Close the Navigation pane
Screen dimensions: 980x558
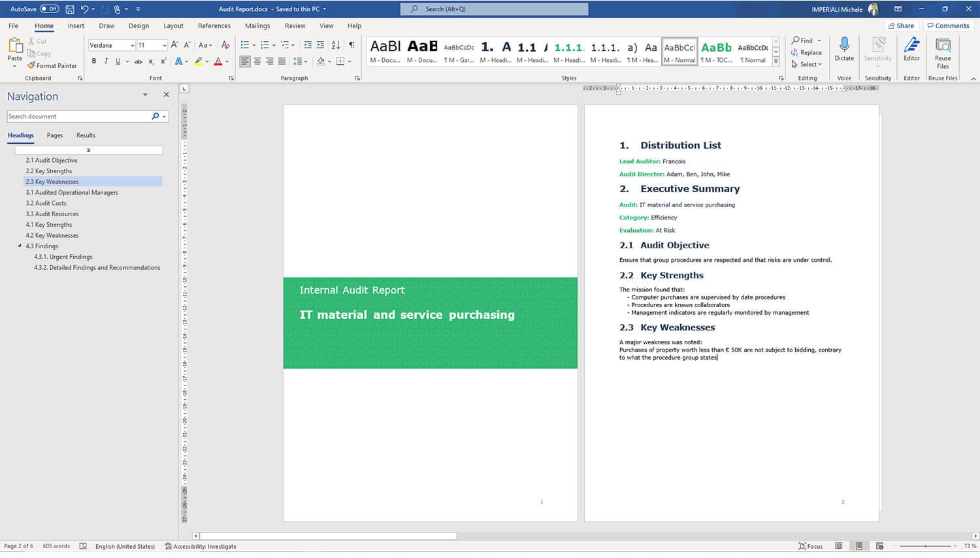166,95
